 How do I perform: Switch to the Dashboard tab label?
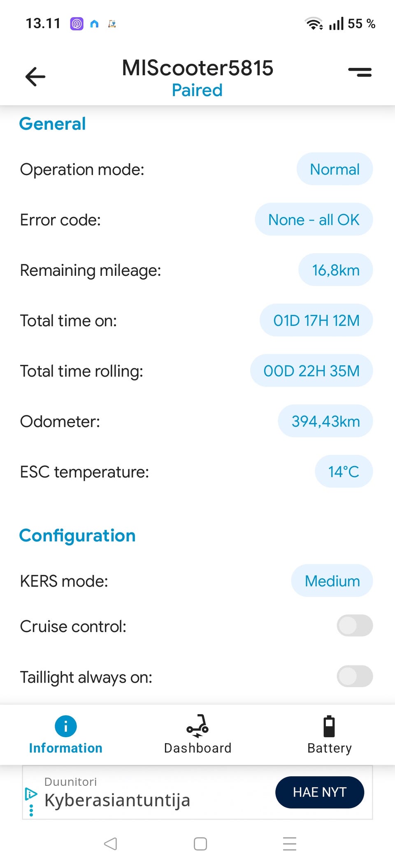(197, 748)
